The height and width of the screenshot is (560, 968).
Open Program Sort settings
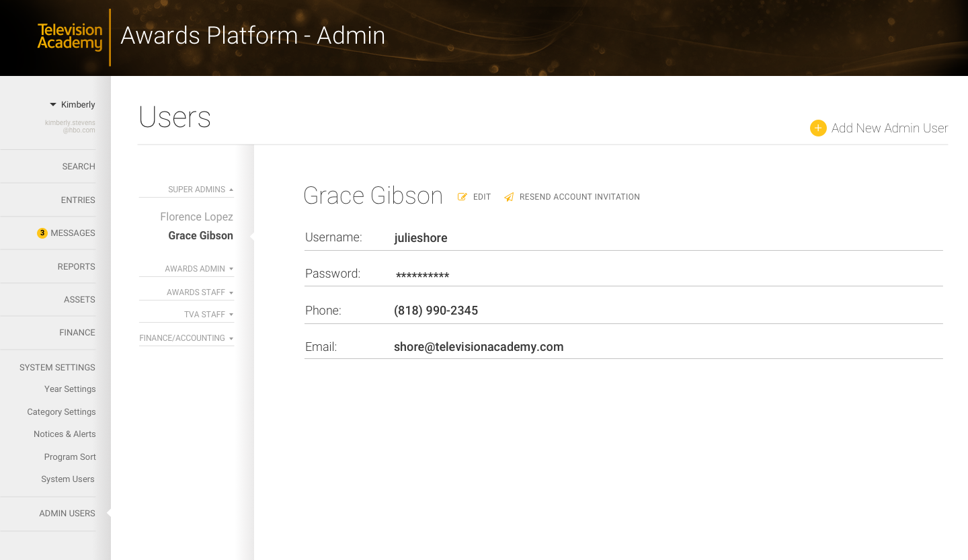click(70, 457)
